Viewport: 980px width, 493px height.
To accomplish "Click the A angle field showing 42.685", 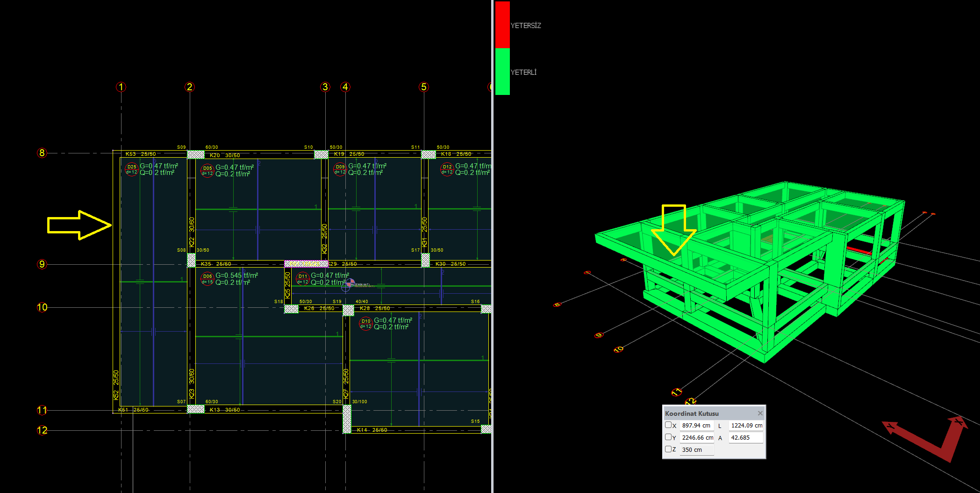I will point(746,438).
